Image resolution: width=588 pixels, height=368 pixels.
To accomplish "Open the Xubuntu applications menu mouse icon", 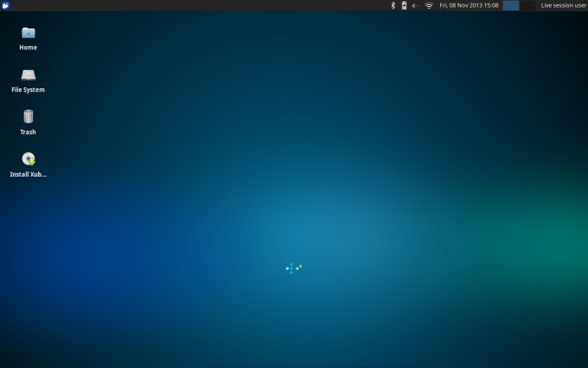I will [x=5, y=5].
